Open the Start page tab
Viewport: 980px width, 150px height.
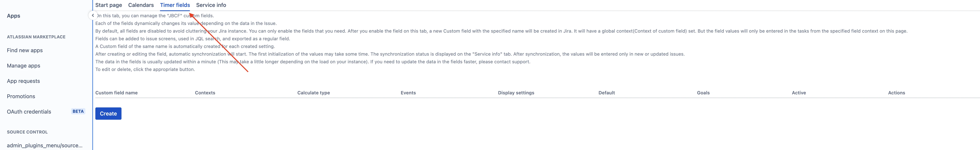108,5
